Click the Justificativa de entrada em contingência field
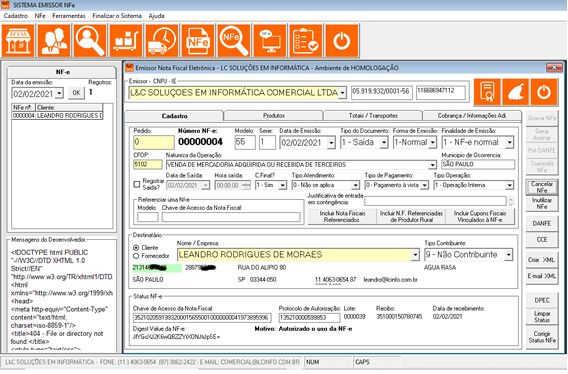Viewport: 568px width, 374px height. coord(435,201)
